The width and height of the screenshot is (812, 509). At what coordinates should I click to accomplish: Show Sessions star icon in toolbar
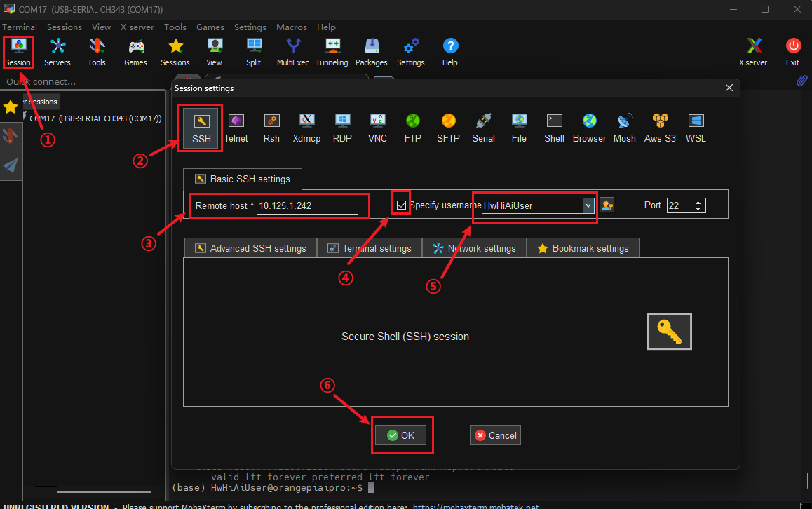175,53
